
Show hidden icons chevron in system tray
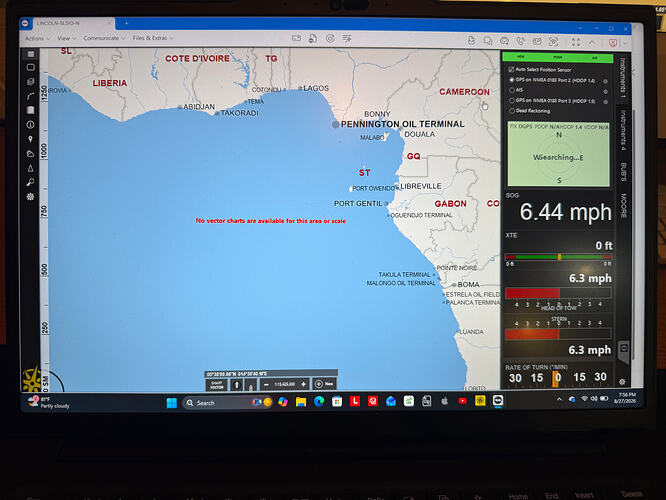pyautogui.click(x=559, y=399)
